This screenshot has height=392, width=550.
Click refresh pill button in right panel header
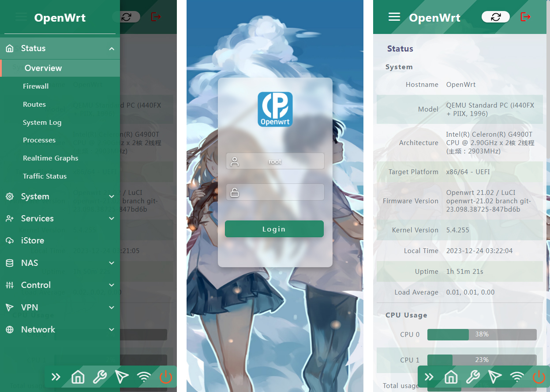pos(496,17)
